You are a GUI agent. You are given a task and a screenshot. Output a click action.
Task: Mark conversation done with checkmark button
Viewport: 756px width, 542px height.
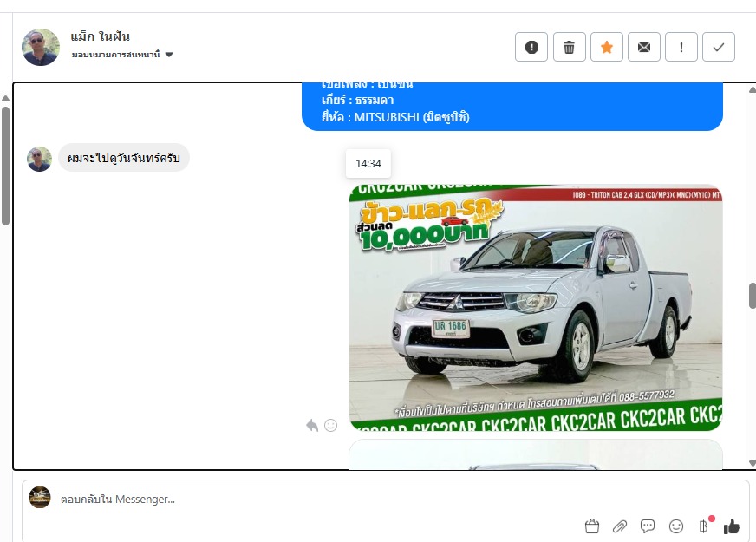(x=719, y=47)
